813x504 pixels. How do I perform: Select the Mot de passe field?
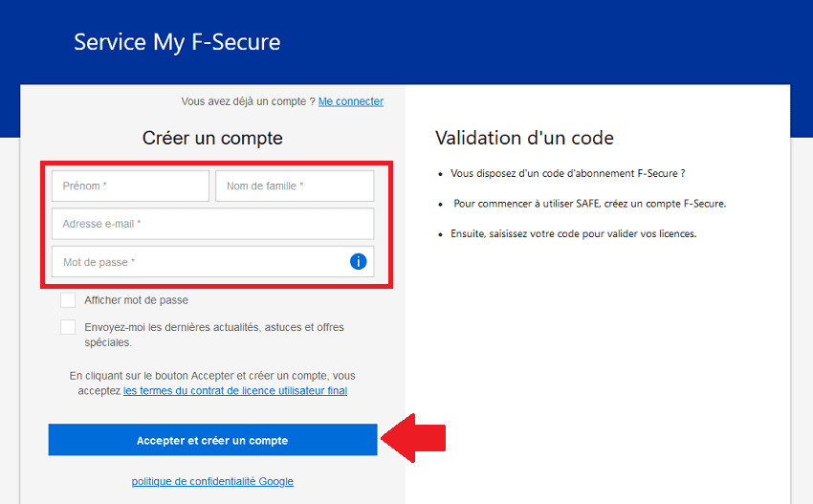coord(212,261)
